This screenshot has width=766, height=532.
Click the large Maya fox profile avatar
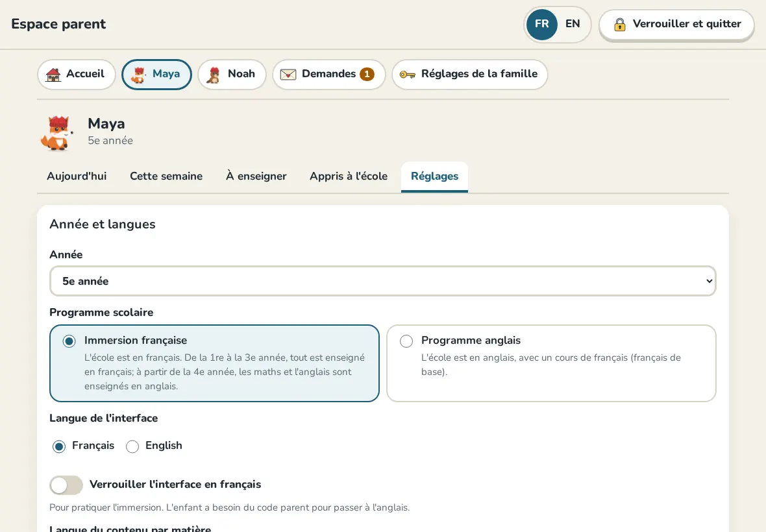57,132
